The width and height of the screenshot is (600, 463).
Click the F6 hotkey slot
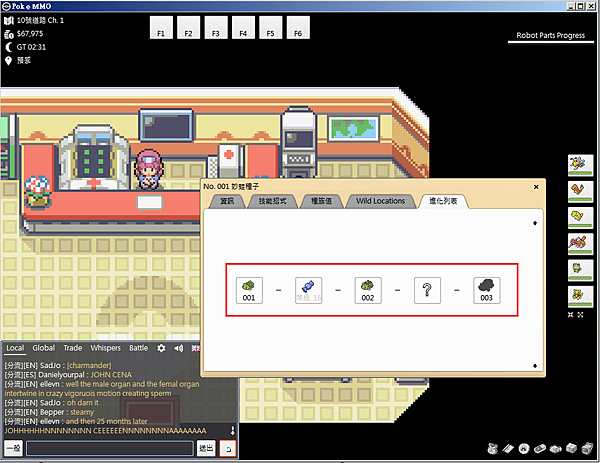(298, 27)
